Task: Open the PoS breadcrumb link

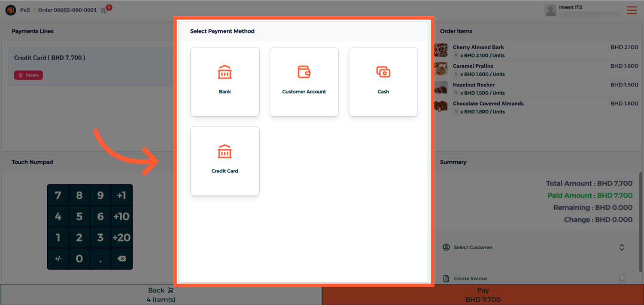Action: (x=25, y=10)
